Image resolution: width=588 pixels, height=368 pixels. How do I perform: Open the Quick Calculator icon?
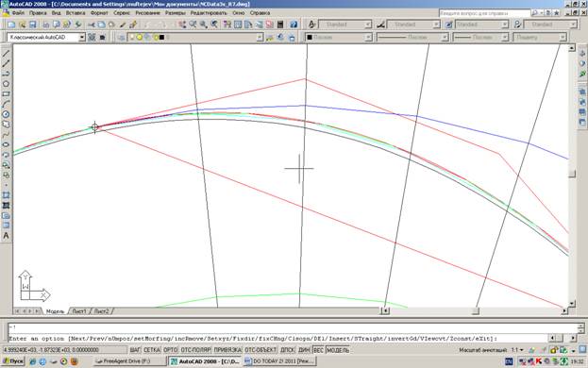pos(280,25)
